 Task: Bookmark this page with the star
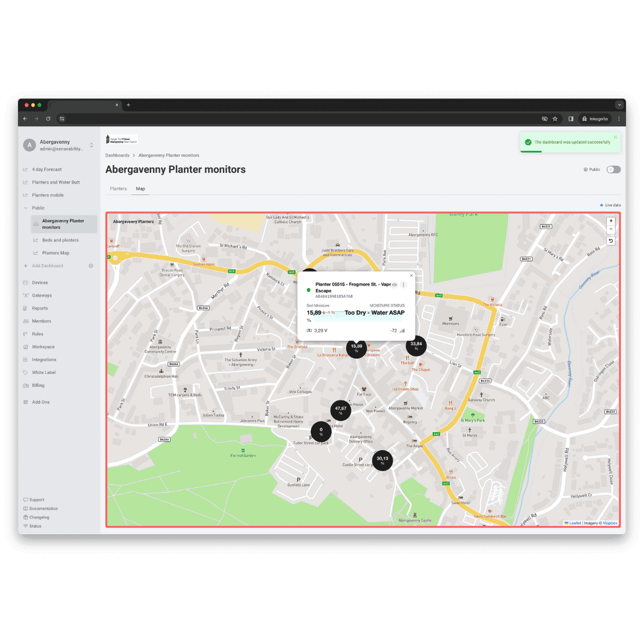click(555, 119)
